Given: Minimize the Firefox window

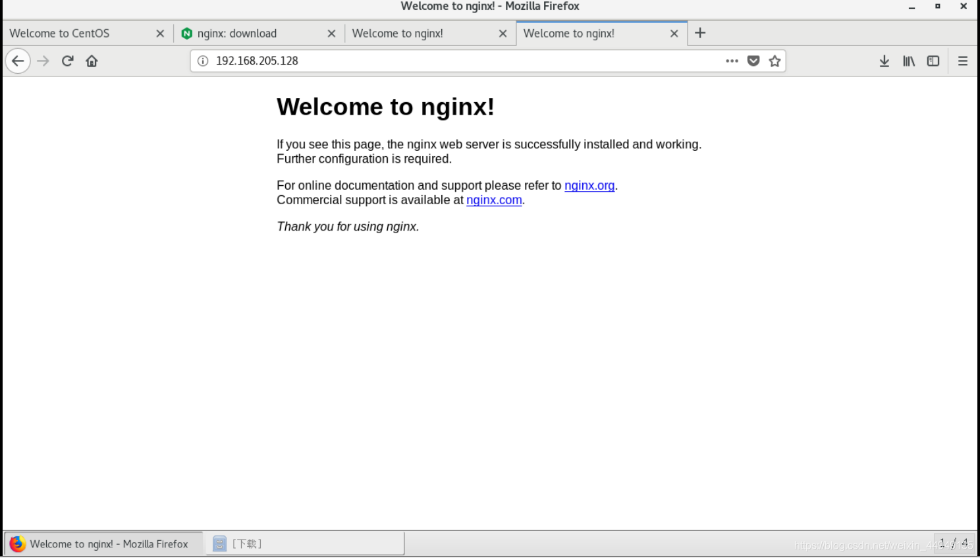Looking at the screenshot, I should click(x=912, y=7).
